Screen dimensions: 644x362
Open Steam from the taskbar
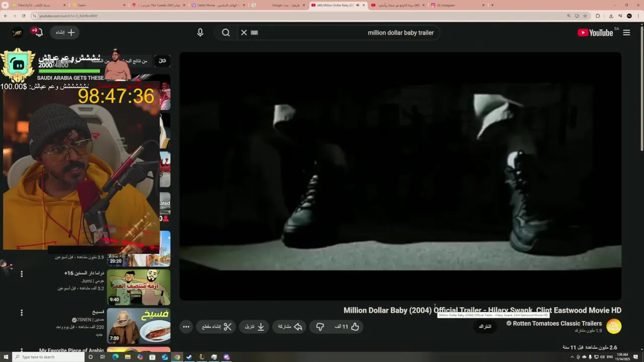(x=189, y=357)
